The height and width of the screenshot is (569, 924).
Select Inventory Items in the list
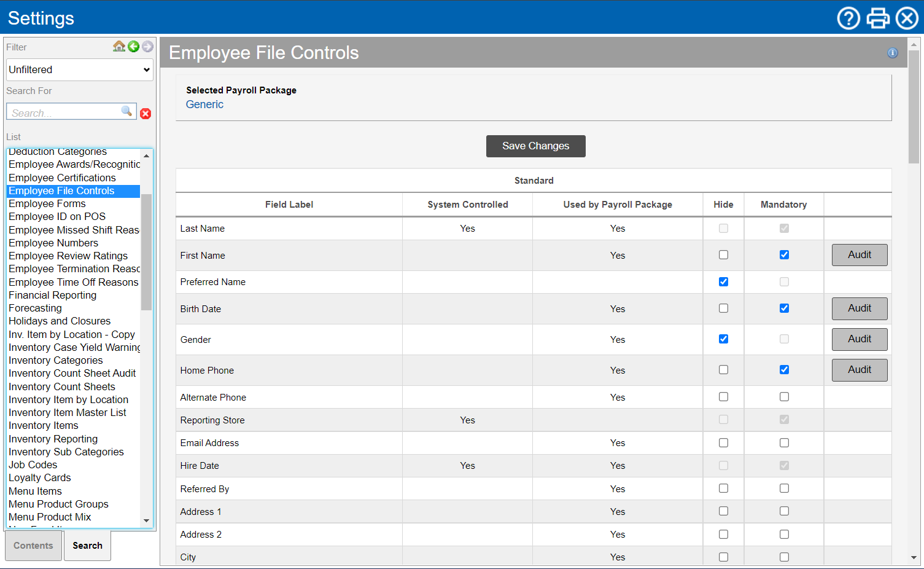44,426
